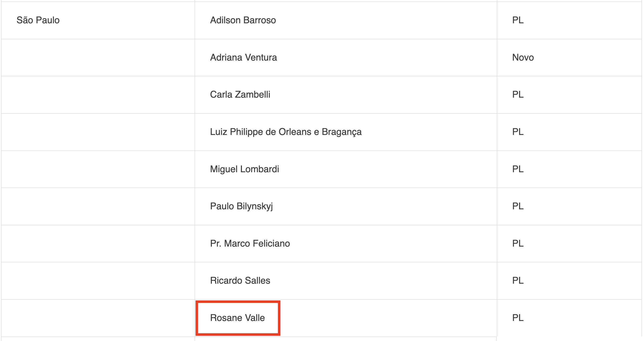Click PL party beside Adilson Barroso

tap(518, 20)
